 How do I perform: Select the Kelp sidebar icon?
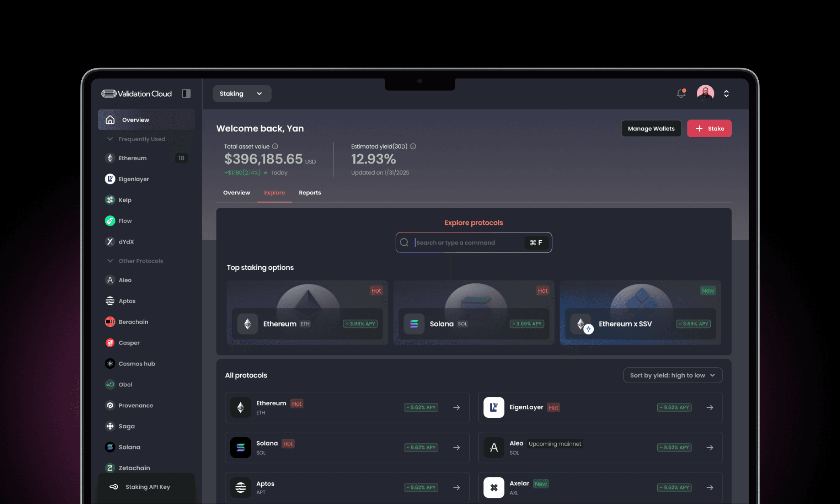[x=110, y=200]
